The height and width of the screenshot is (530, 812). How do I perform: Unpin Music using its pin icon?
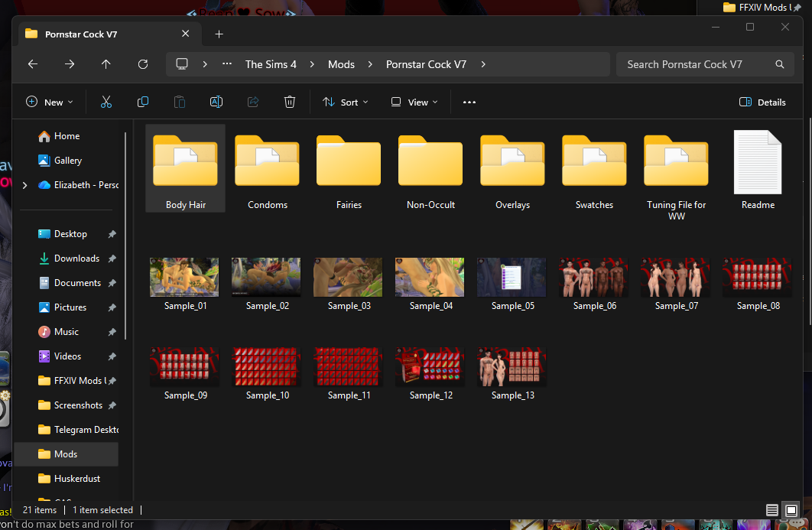coord(112,332)
